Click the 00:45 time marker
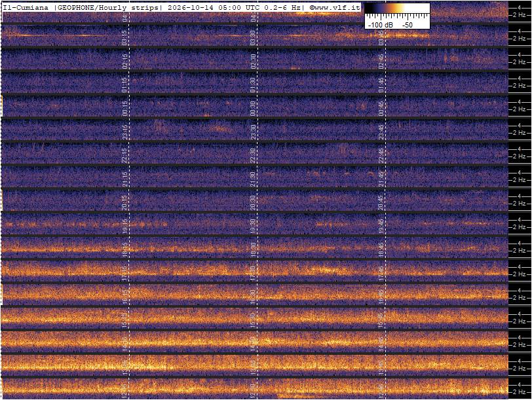 (x=381, y=109)
